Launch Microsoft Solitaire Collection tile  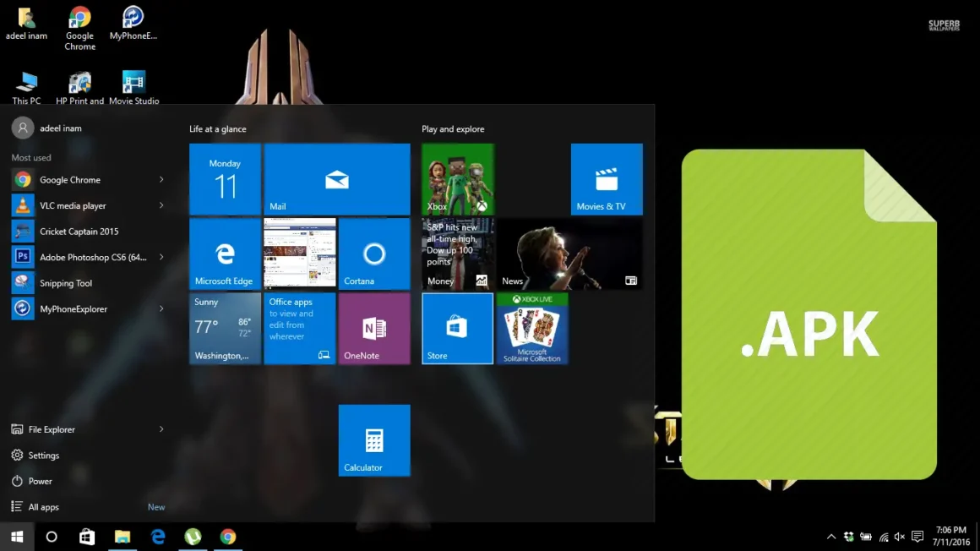pyautogui.click(x=532, y=329)
